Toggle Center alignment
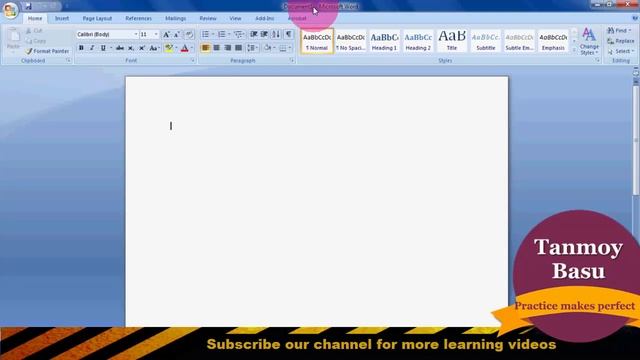This screenshot has height=360, width=640. click(x=216, y=48)
